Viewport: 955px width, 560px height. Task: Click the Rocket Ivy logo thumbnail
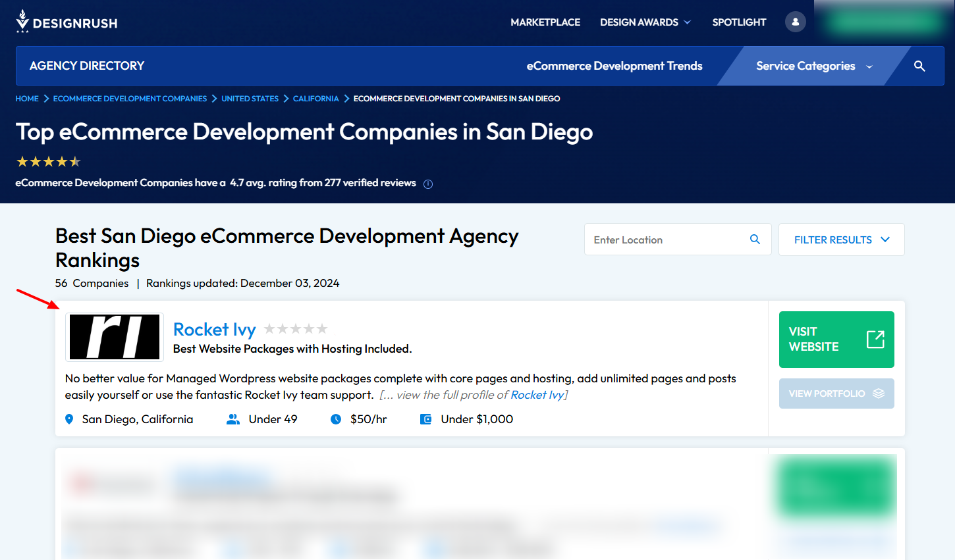pos(115,337)
